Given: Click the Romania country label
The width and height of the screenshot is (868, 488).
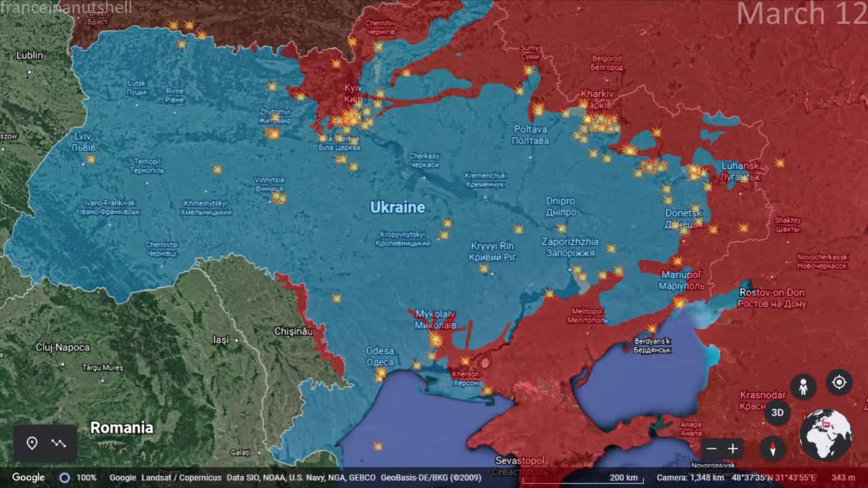Looking at the screenshot, I should coord(121,428).
